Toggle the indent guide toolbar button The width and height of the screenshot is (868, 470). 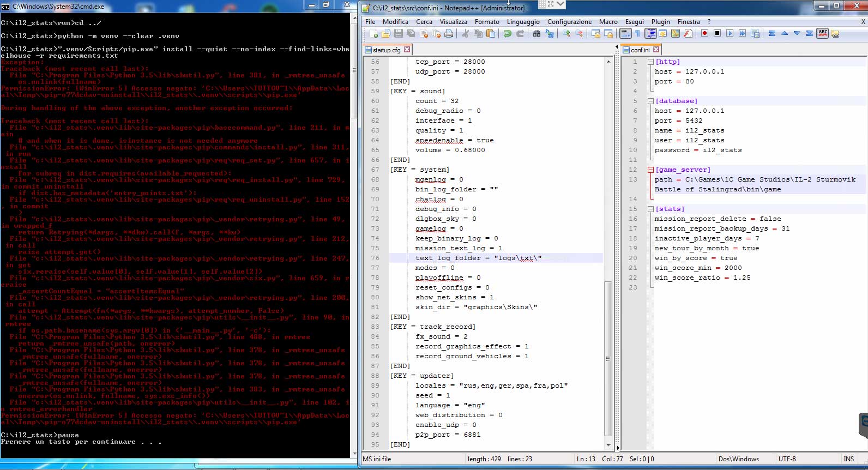650,34
